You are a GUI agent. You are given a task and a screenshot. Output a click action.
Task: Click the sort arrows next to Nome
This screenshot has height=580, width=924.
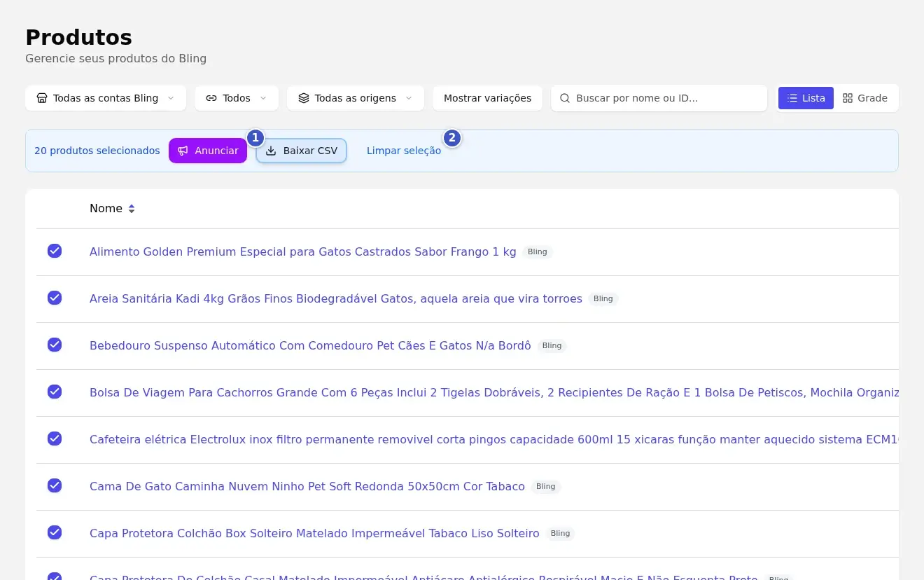tap(131, 209)
